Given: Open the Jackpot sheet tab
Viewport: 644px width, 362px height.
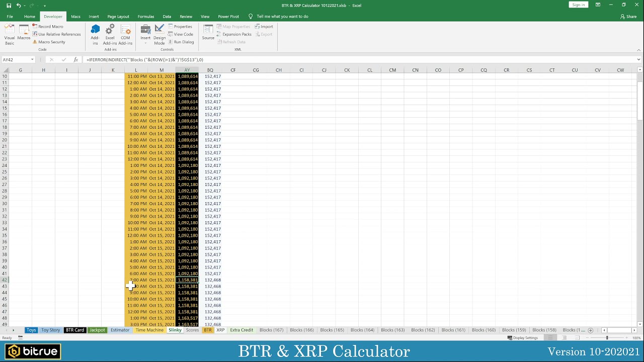Looking at the screenshot, I should pyautogui.click(x=97, y=330).
